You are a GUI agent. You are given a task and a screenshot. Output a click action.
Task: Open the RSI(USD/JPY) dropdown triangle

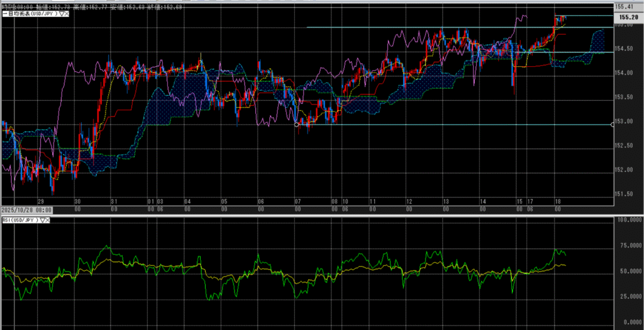(x=43, y=220)
